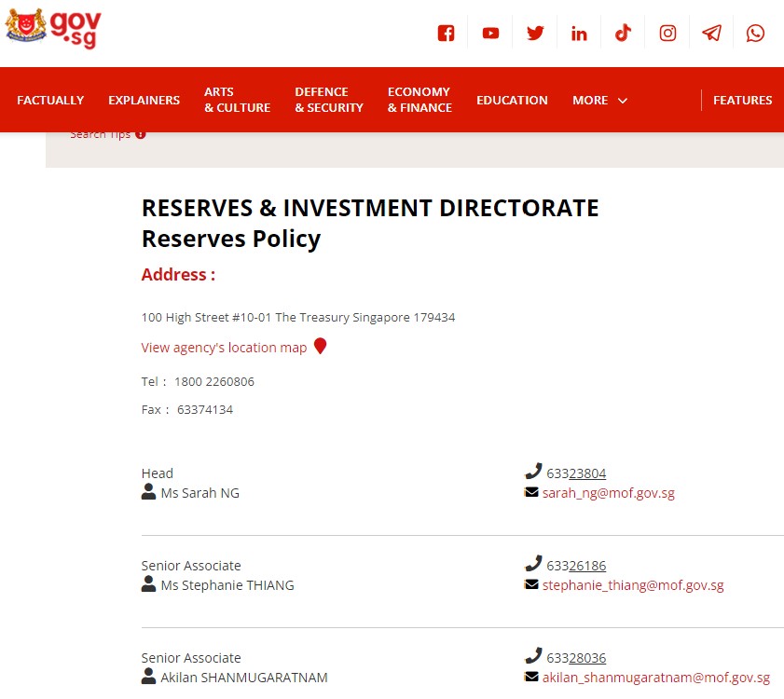Open the EXPLAINERS menu item
The height and width of the screenshot is (699, 784).
pyautogui.click(x=144, y=100)
